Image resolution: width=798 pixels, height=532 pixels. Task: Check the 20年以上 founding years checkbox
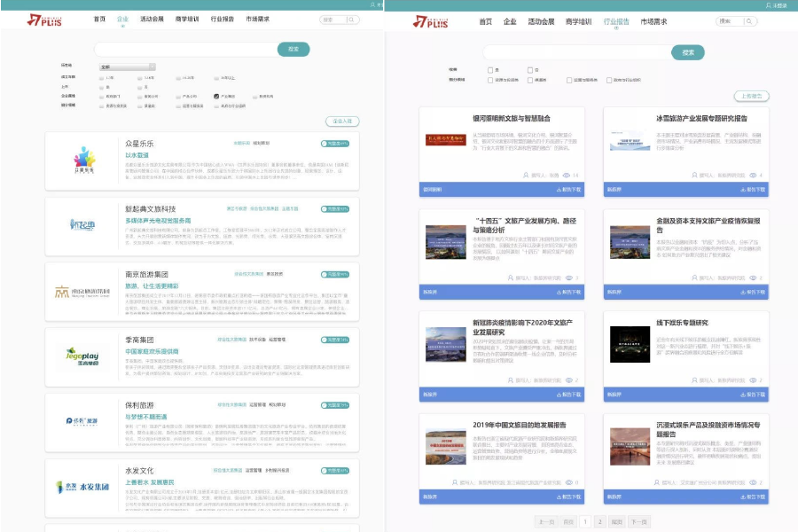(216, 78)
